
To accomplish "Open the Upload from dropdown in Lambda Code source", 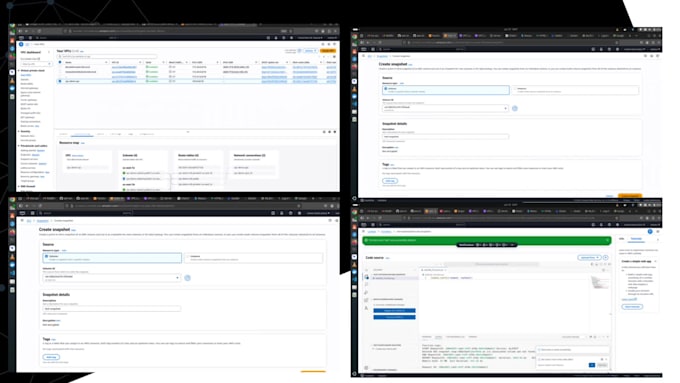I will pos(589,258).
